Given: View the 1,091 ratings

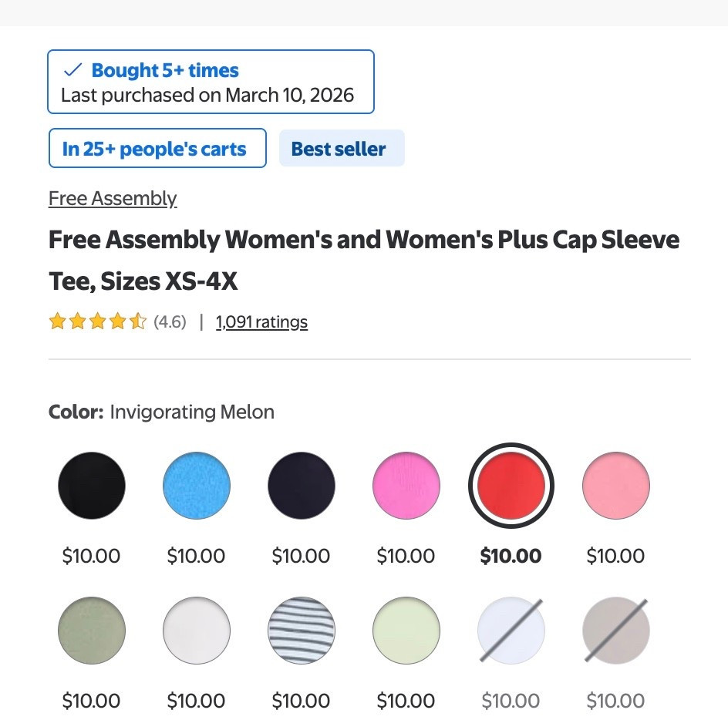Looking at the screenshot, I should 261,321.
